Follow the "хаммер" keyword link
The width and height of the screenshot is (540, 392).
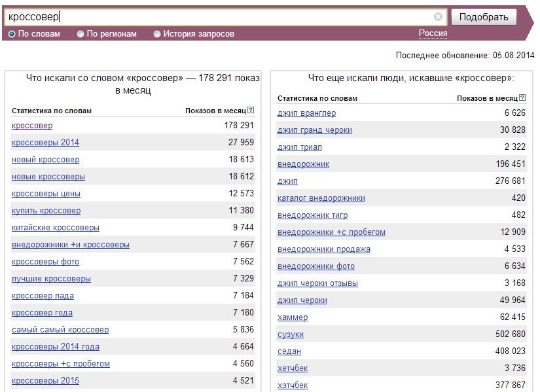292,317
